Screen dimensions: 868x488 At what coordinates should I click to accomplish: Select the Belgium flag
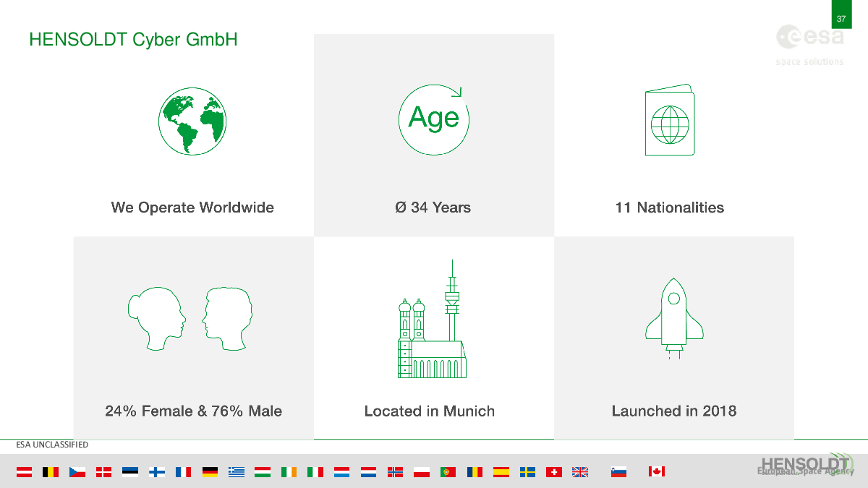click(51, 472)
